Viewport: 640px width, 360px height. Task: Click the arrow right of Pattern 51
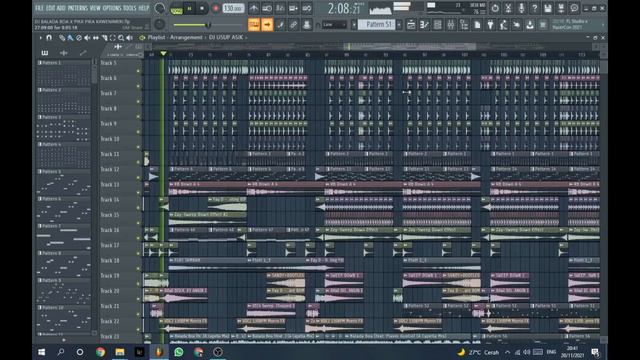[399, 25]
